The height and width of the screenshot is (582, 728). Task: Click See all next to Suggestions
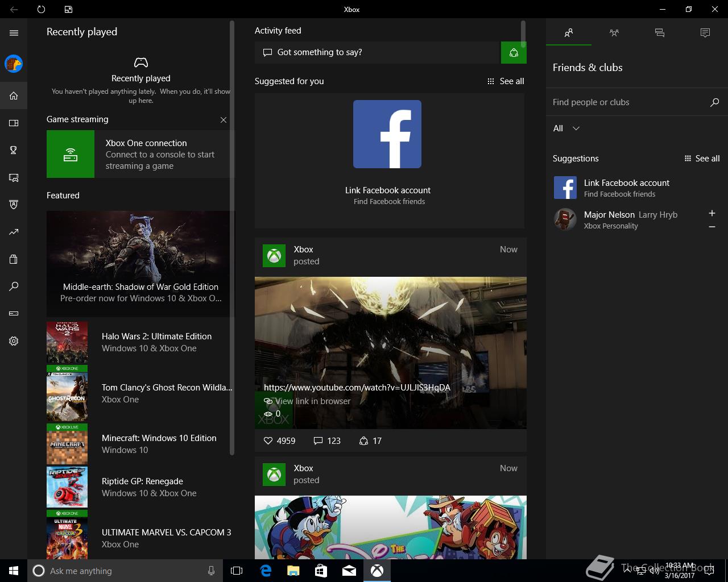pyautogui.click(x=702, y=159)
